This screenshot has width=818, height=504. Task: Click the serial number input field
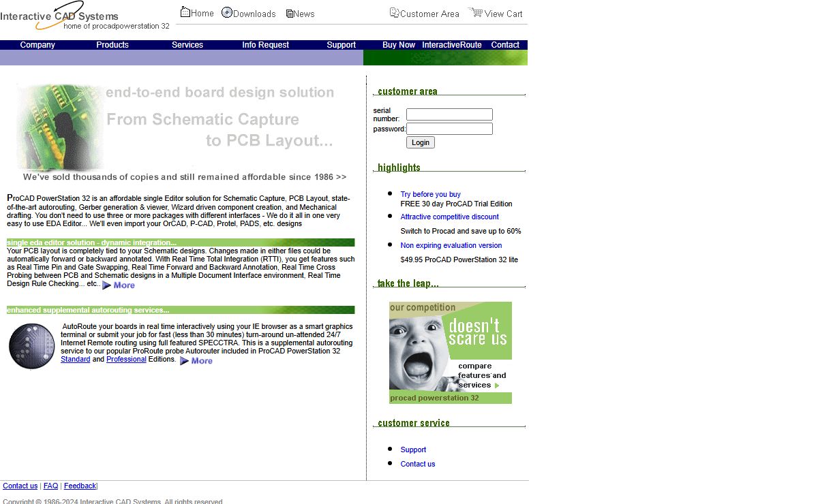pyautogui.click(x=449, y=114)
